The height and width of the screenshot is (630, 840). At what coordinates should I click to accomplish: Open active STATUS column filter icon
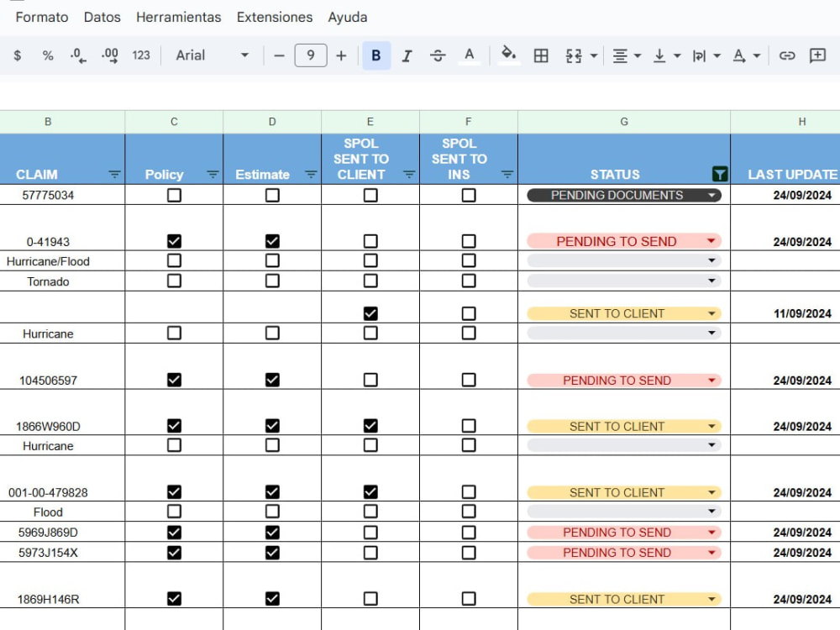tap(720, 174)
